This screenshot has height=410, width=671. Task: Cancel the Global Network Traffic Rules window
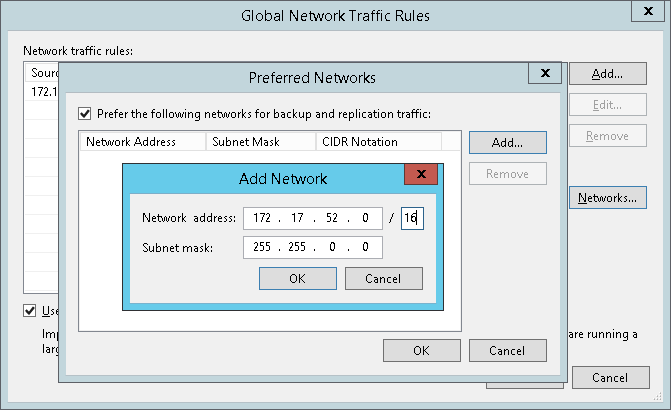pos(609,378)
